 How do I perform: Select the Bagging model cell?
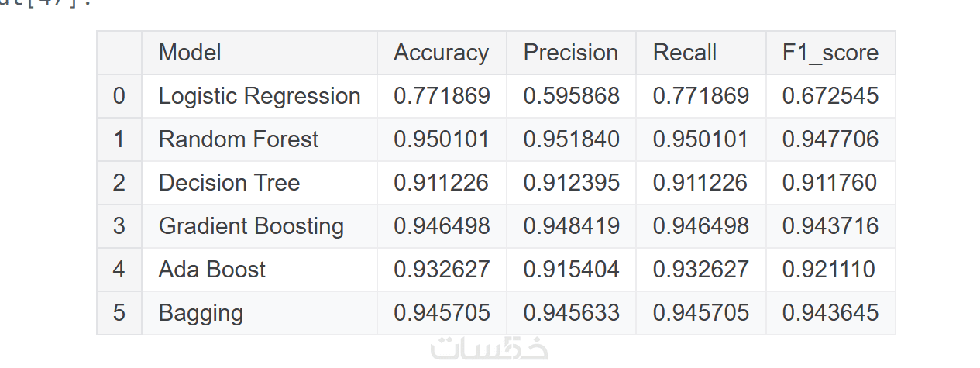tap(201, 313)
